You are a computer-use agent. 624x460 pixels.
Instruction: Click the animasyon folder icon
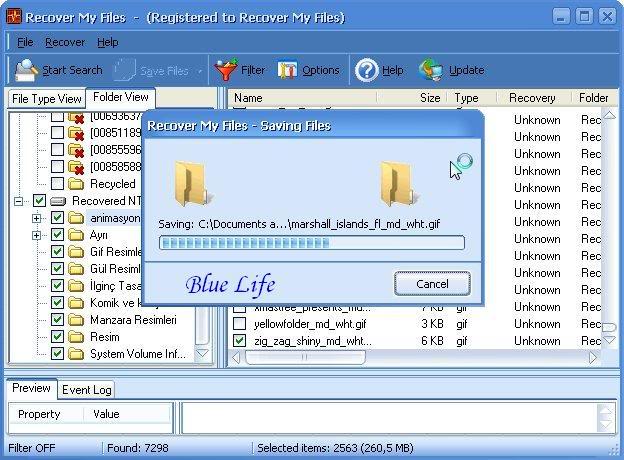click(76, 218)
